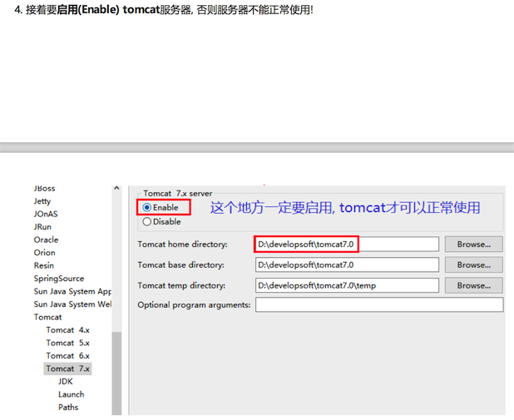Viewport: 514px width, 420px height.
Task: Open the Launch settings under Tomcat 7.x
Action: point(72,394)
